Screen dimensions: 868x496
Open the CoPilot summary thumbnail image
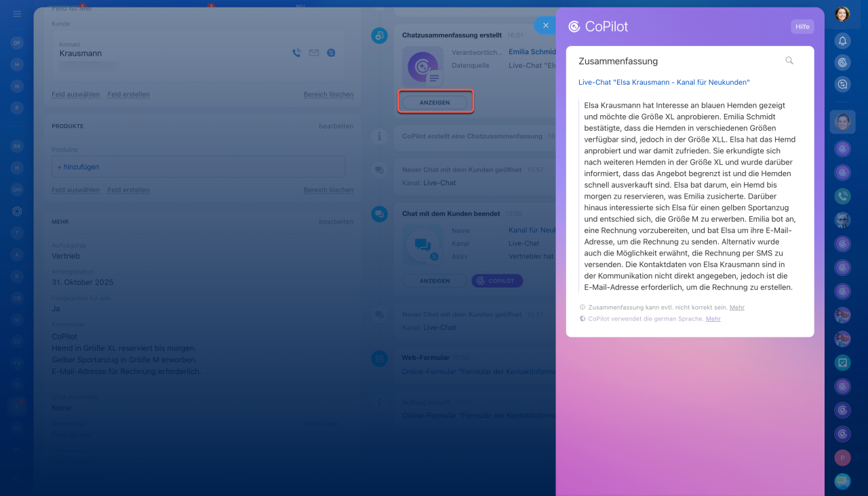tap(422, 66)
